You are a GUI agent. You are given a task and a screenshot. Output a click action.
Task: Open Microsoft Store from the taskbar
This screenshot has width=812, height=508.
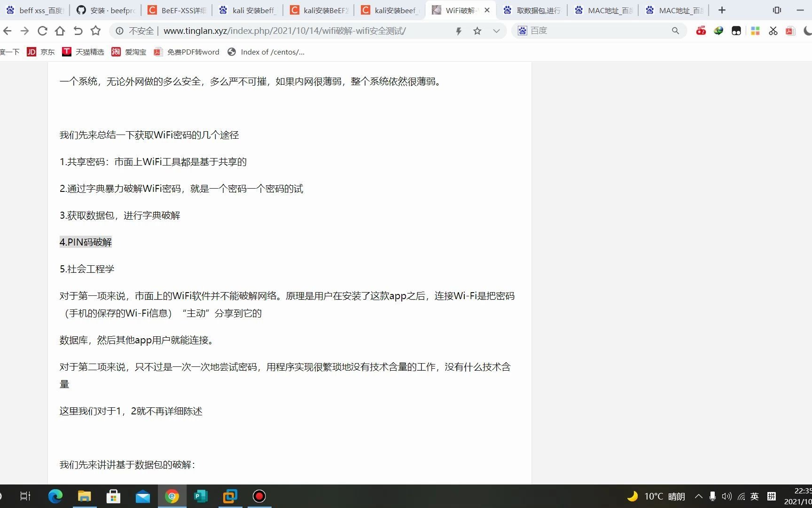pyautogui.click(x=113, y=496)
